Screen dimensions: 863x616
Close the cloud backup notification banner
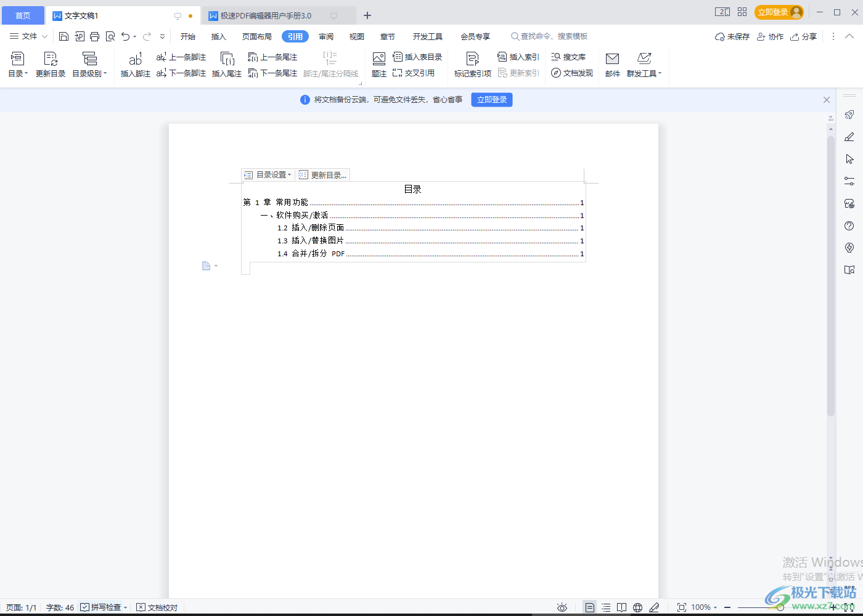tap(827, 100)
